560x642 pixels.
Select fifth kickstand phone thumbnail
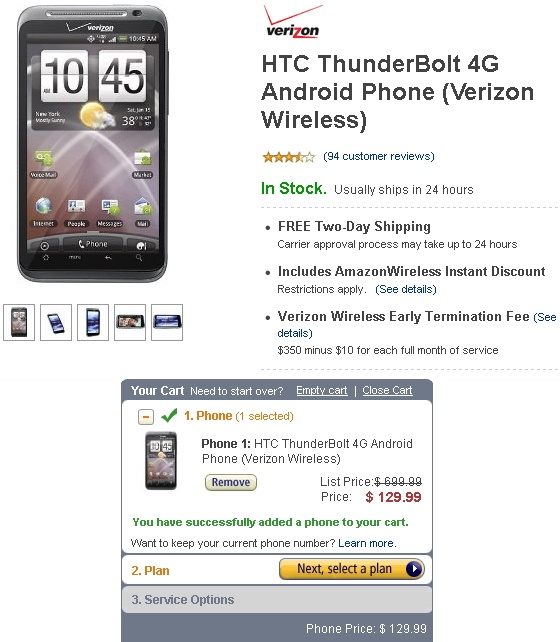[167, 322]
